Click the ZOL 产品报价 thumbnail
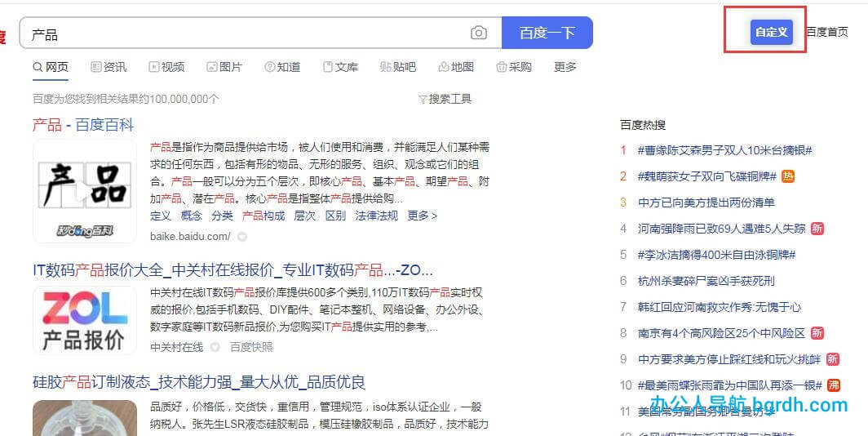This screenshot has height=436, width=868. (85, 320)
